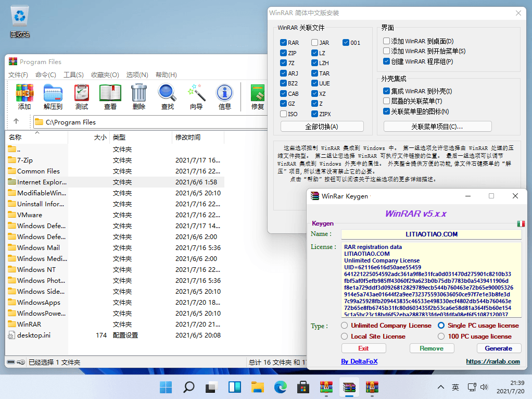Open the By DeltaFoX link
This screenshot has height=399, width=532.
point(359,361)
